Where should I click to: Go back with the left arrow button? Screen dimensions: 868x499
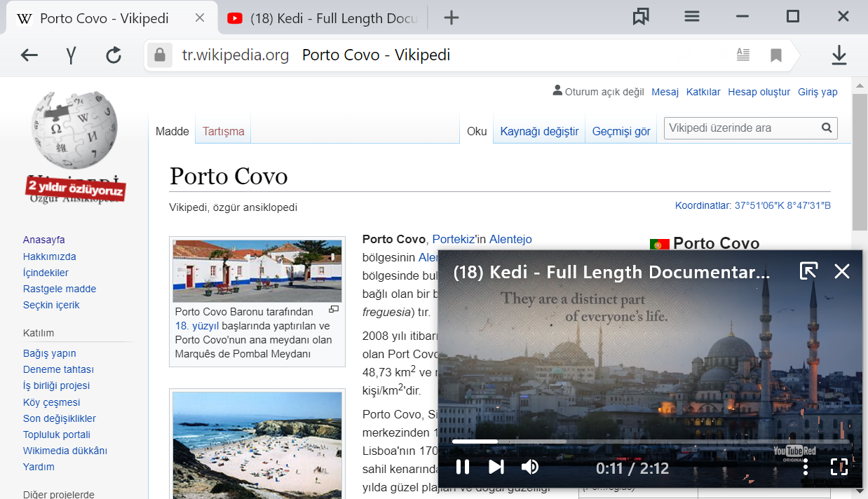(x=29, y=55)
